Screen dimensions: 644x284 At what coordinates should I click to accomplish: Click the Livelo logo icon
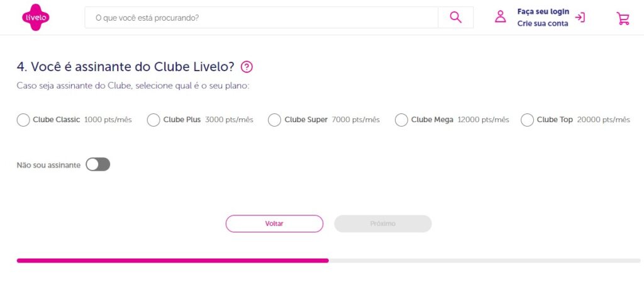point(35,17)
